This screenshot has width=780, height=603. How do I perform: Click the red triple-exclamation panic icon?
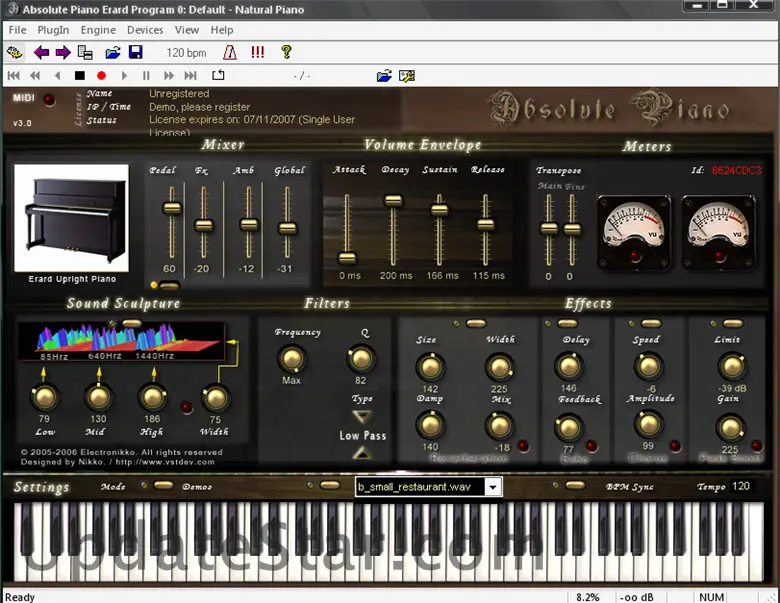click(x=258, y=52)
